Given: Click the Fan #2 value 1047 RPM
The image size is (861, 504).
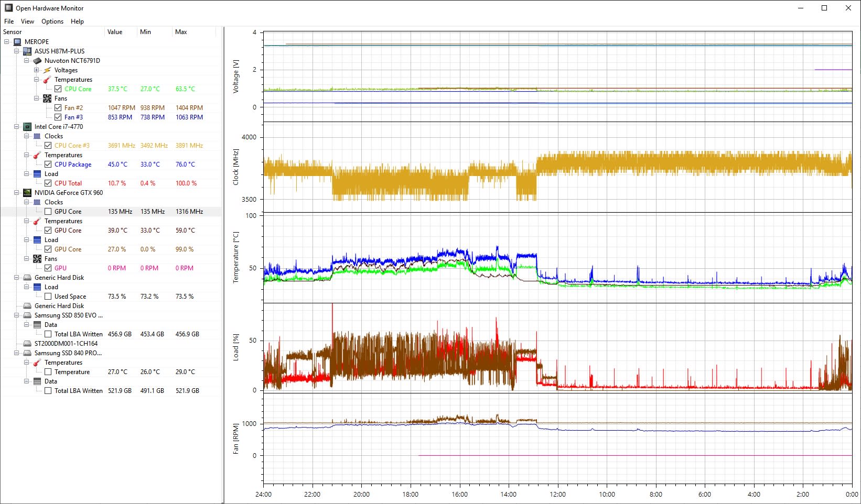Looking at the screenshot, I should pyautogui.click(x=122, y=108).
